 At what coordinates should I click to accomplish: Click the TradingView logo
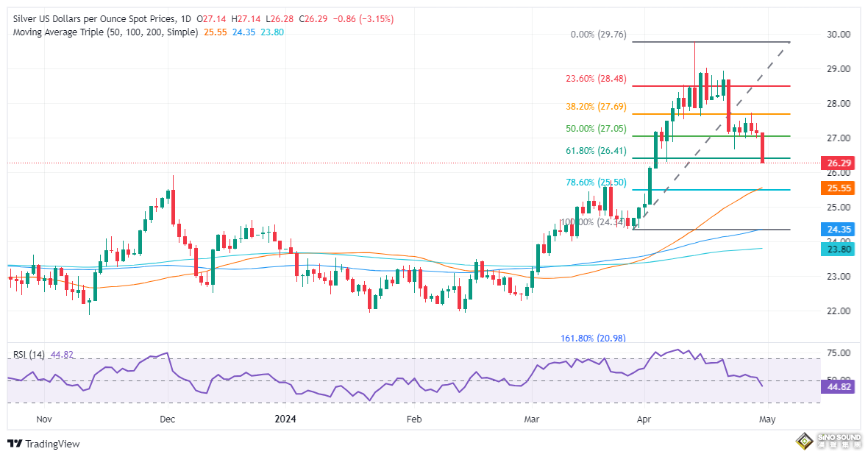point(43,444)
